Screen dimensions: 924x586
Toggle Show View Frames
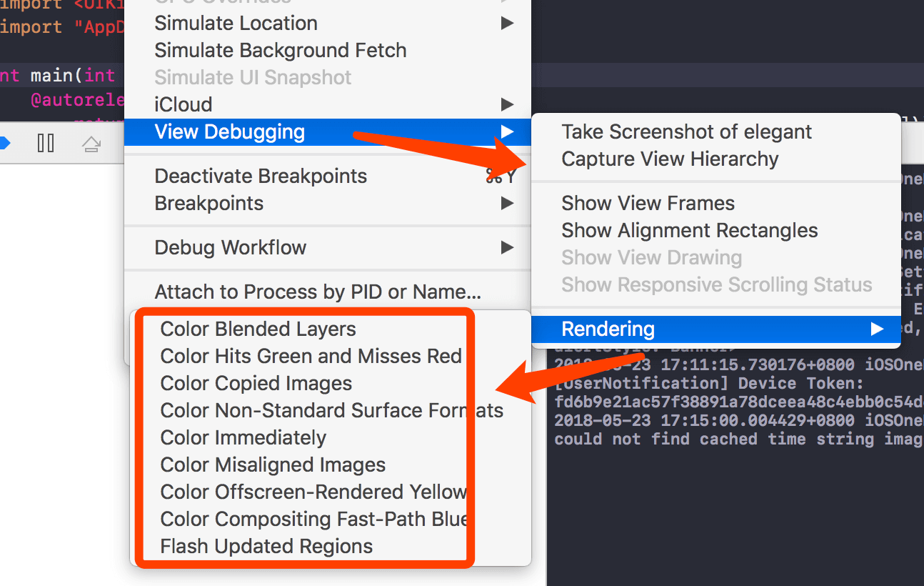point(648,203)
